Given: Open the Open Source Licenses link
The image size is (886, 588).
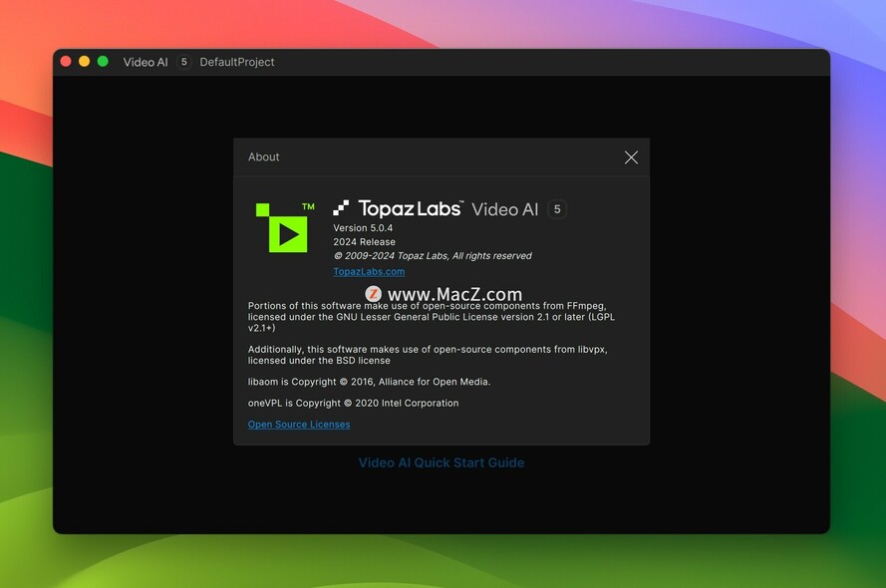Looking at the screenshot, I should click(x=299, y=425).
